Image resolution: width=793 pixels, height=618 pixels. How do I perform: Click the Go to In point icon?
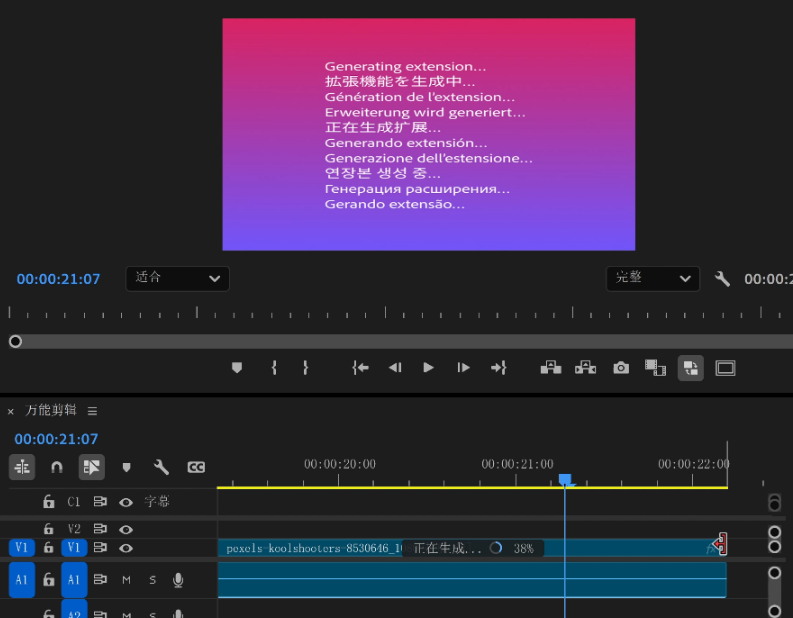[361, 368]
